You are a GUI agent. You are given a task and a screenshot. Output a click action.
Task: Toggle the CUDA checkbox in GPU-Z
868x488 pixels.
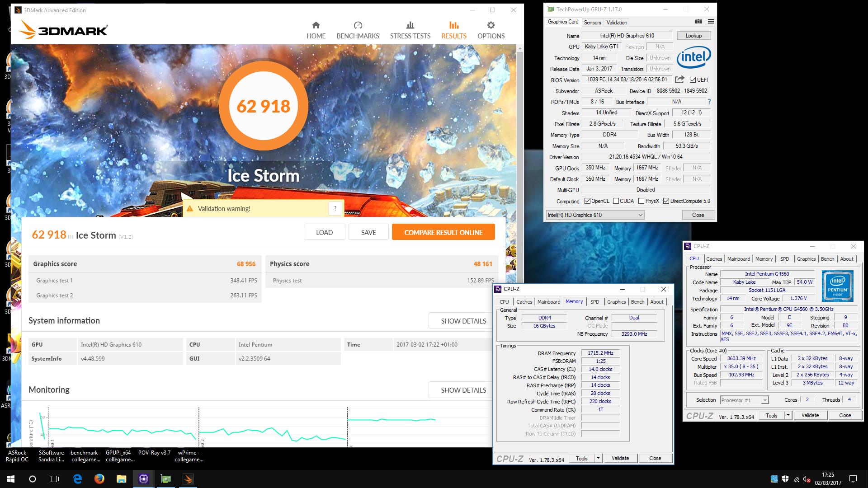616,201
